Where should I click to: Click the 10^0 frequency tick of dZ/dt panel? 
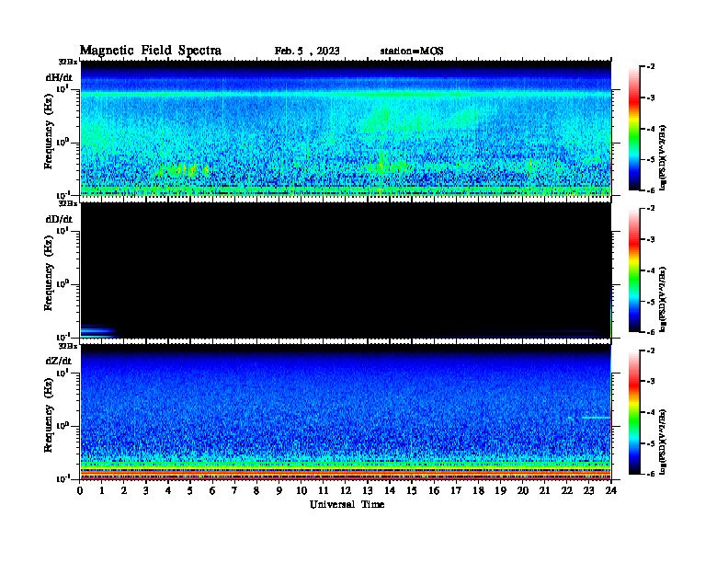(63, 426)
